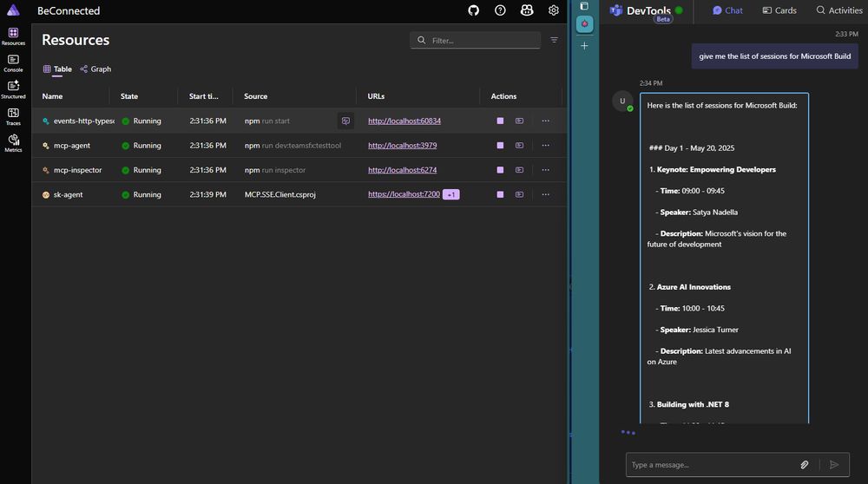Image resolution: width=868 pixels, height=484 pixels.
Task: Open the http://localhost:6274 link
Action: click(403, 170)
